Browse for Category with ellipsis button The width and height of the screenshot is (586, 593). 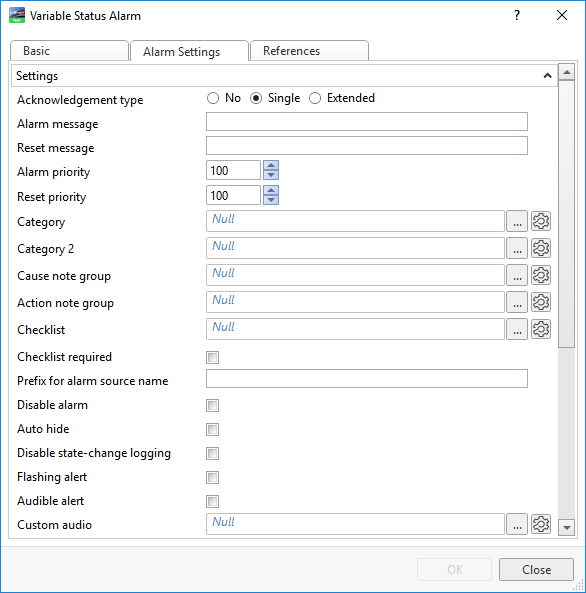pyautogui.click(x=517, y=221)
